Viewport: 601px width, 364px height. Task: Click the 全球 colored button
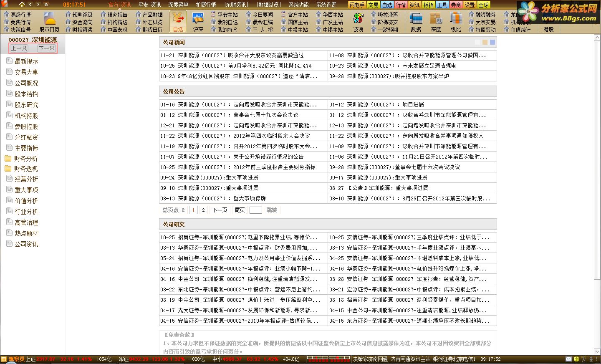tap(483, 5)
